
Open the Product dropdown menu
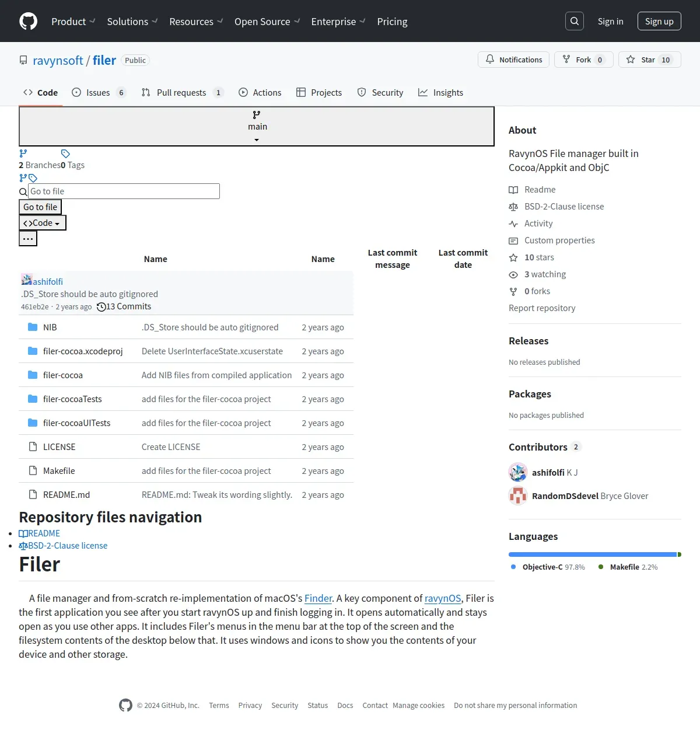(x=73, y=21)
